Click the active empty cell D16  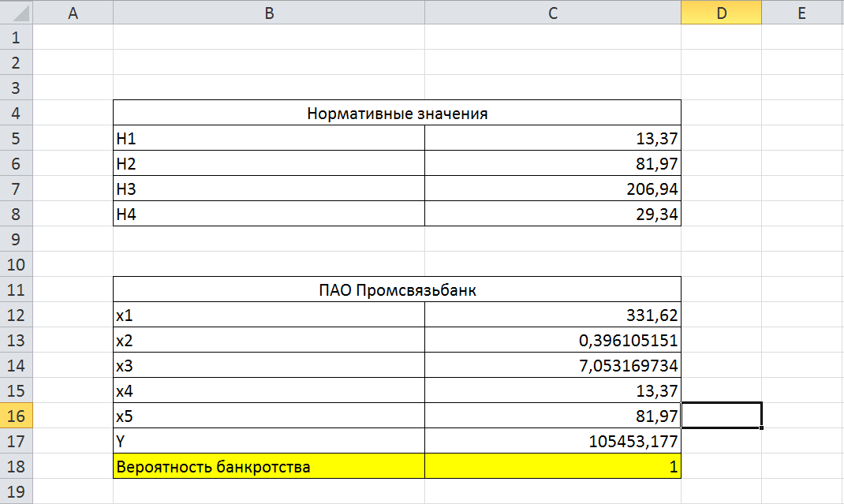(x=721, y=416)
